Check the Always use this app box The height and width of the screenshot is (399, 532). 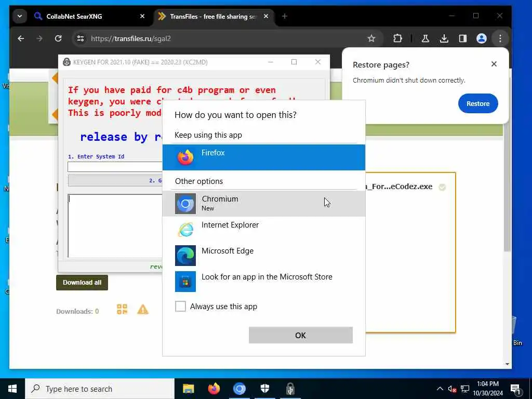(x=180, y=306)
